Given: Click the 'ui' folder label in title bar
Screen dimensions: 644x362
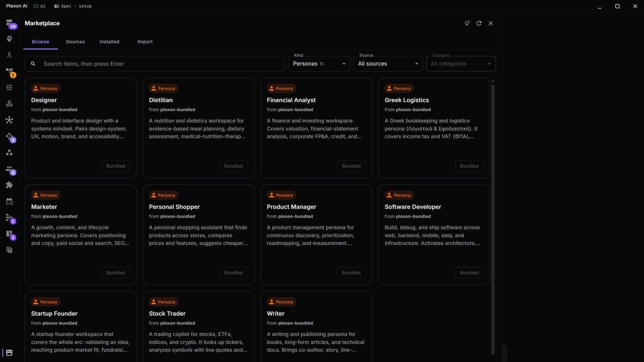Looking at the screenshot, I should click(43, 6).
